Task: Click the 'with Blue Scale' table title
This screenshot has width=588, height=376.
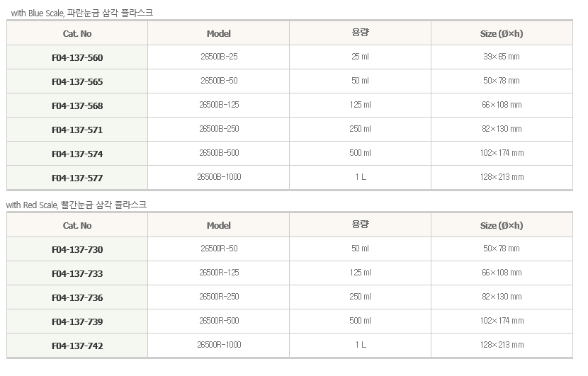Action: point(82,13)
